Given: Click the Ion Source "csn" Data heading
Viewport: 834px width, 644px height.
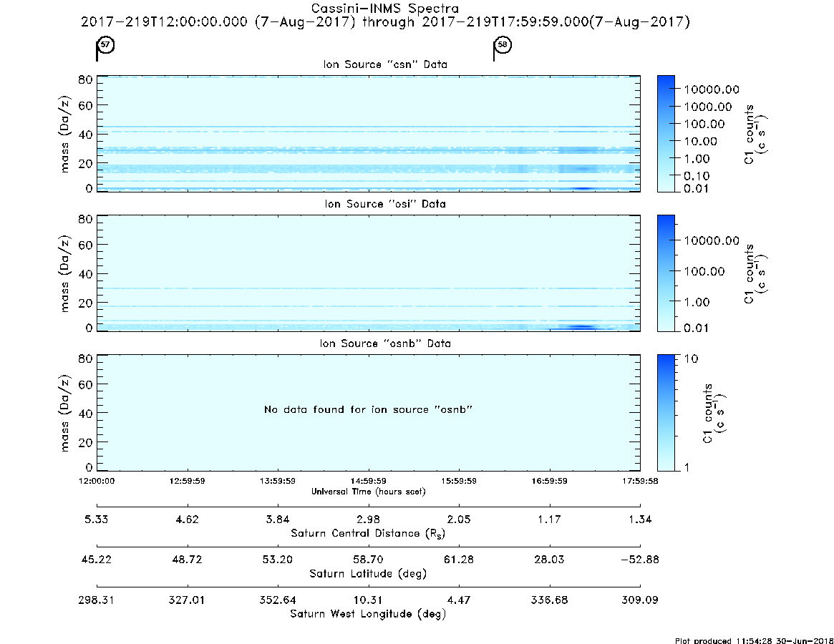Looking at the screenshot, I should (x=385, y=64).
